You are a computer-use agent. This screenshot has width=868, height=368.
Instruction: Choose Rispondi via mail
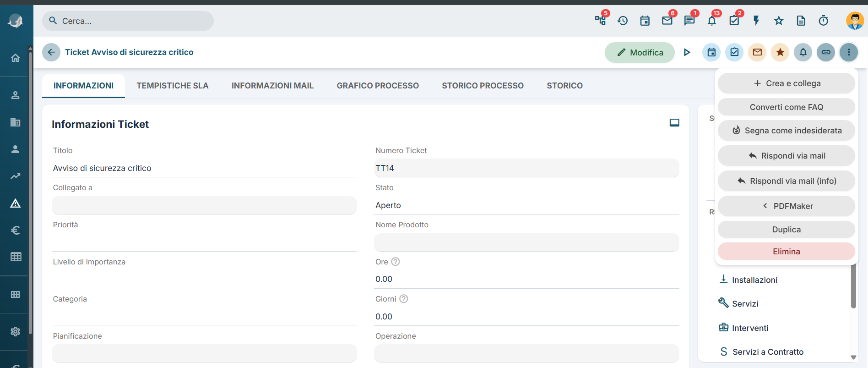pyautogui.click(x=787, y=156)
